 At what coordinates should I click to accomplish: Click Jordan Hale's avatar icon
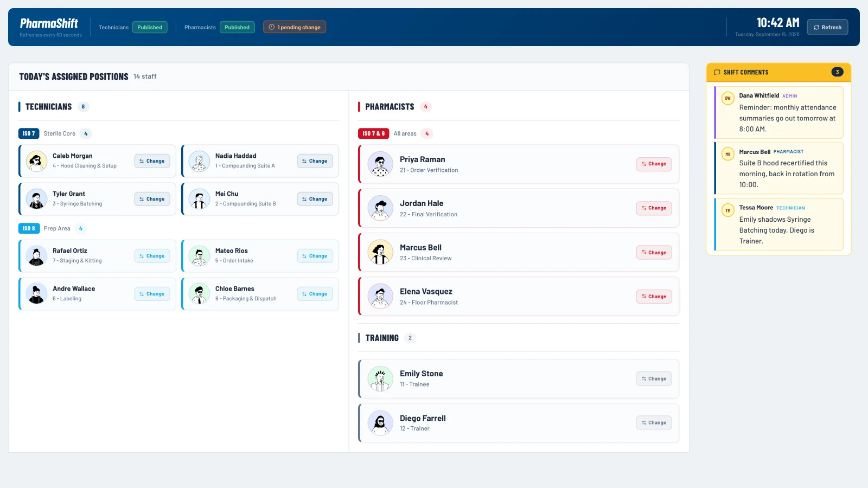point(380,208)
